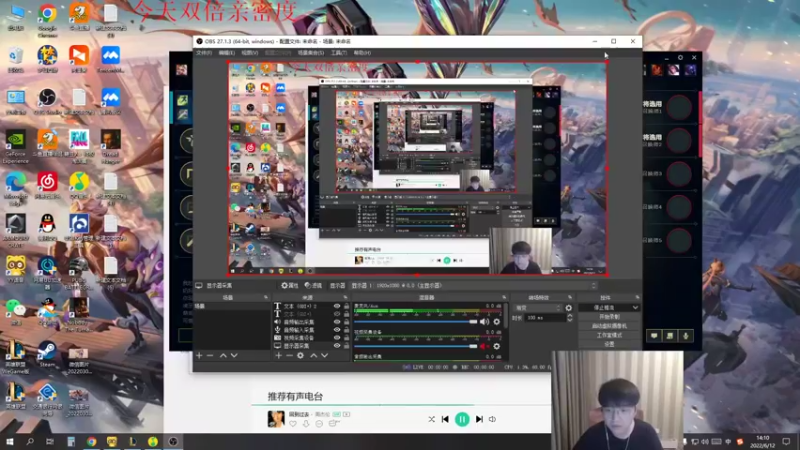
Task: Open NetEase Cloud Music desktop shortcut
Action: pos(47,185)
